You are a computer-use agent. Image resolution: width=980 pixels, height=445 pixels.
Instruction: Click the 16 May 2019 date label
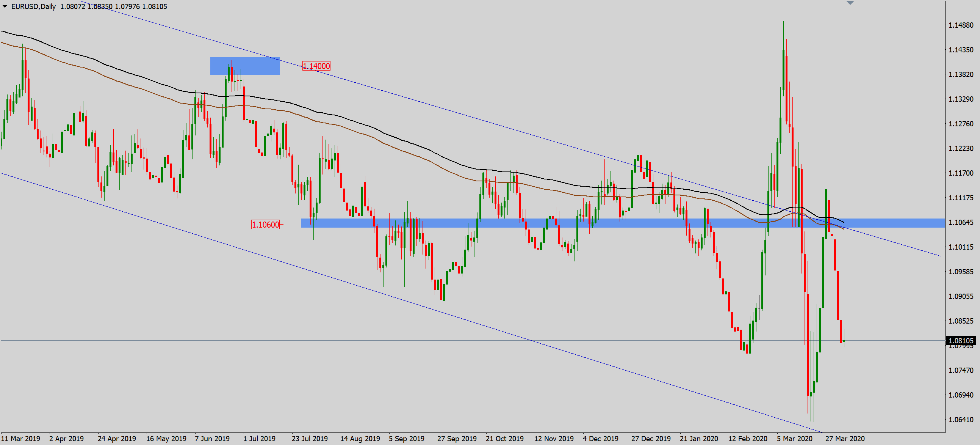click(166, 439)
